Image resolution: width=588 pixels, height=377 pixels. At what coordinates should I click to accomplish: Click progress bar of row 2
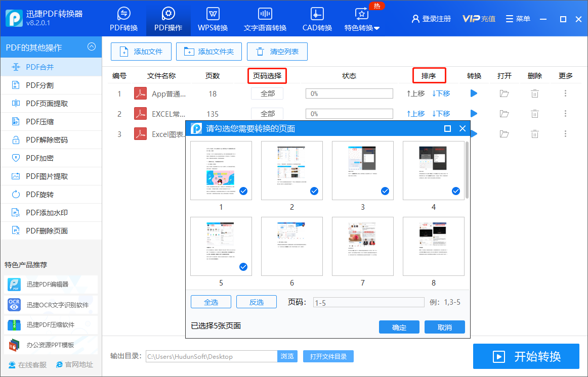tap(350, 113)
